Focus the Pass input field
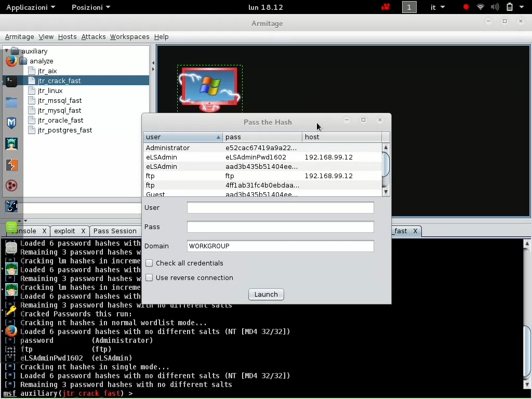Image resolution: width=532 pixels, height=399 pixels. pyautogui.click(x=280, y=227)
